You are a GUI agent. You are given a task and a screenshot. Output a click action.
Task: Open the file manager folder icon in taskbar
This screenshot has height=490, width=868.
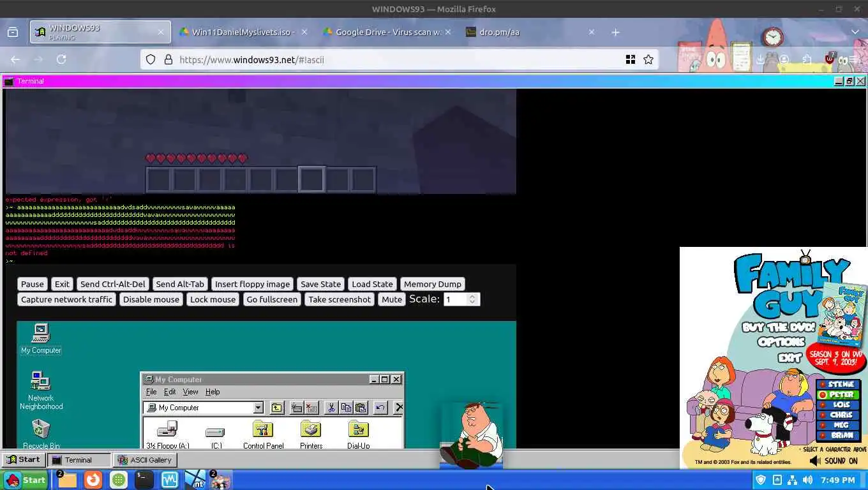coord(68,480)
